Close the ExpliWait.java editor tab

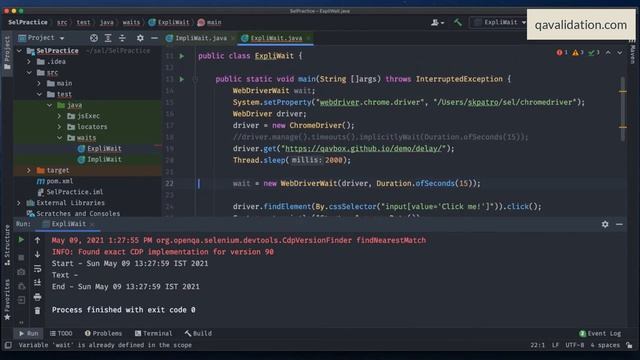click(x=309, y=38)
